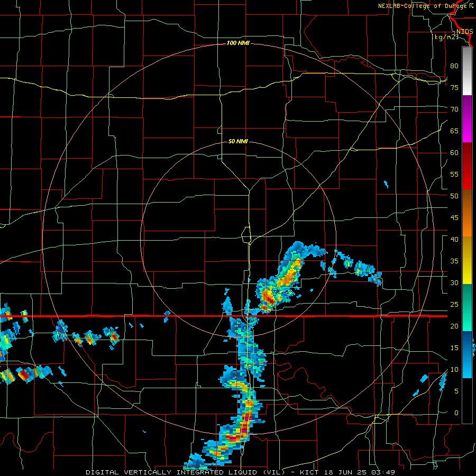Click the "25" value on the scale

tap(454, 305)
